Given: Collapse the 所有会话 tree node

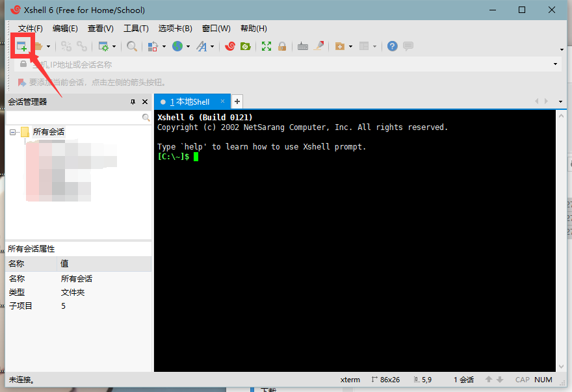Looking at the screenshot, I should pyautogui.click(x=13, y=132).
